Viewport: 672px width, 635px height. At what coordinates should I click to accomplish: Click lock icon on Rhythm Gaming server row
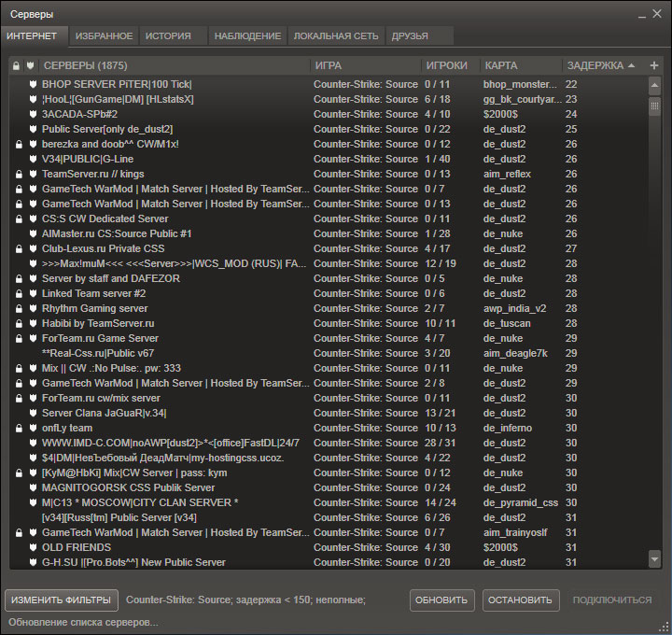(19, 308)
